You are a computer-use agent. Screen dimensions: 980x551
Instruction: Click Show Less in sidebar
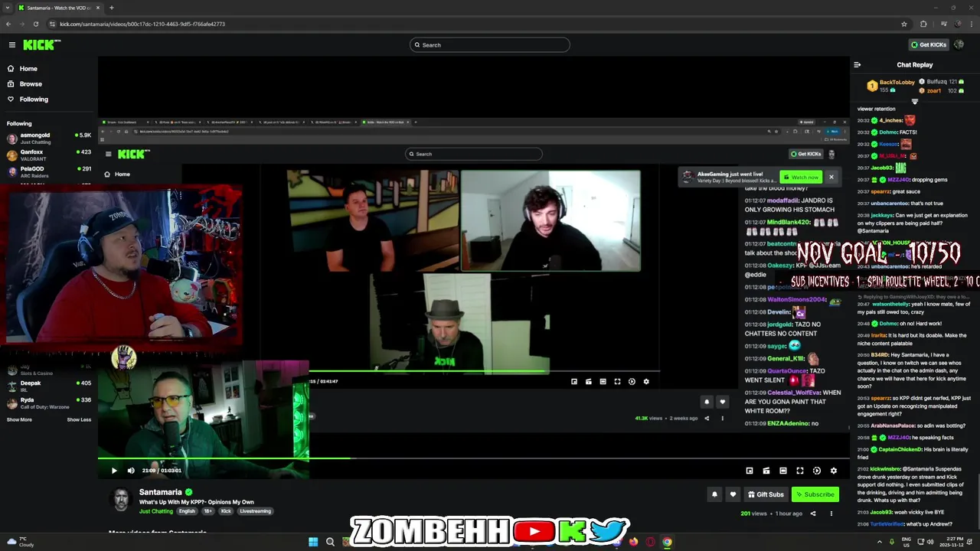79,419
